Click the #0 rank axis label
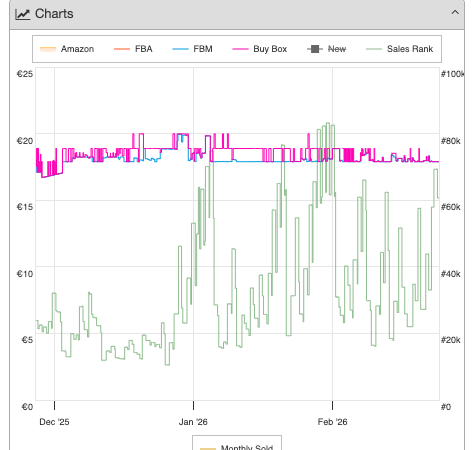Image resolution: width=474 pixels, height=450 pixels. coord(446,407)
